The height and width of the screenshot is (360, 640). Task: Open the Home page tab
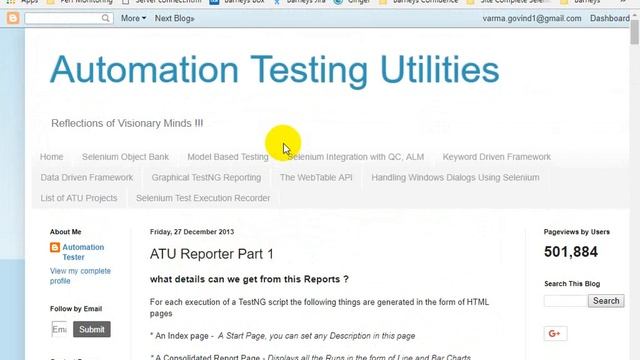click(51, 157)
